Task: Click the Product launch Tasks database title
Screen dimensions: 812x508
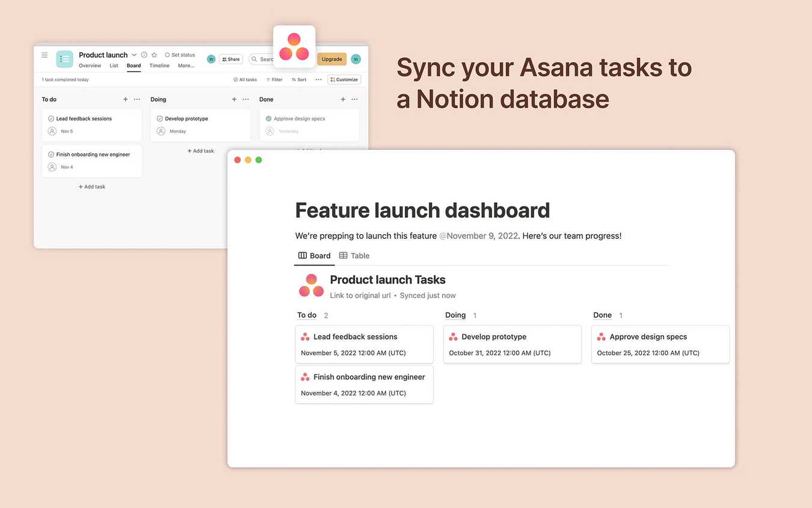Action: 388,280
